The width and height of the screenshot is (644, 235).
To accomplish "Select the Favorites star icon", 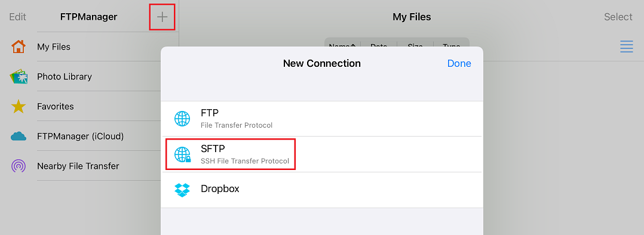I will [x=19, y=107].
